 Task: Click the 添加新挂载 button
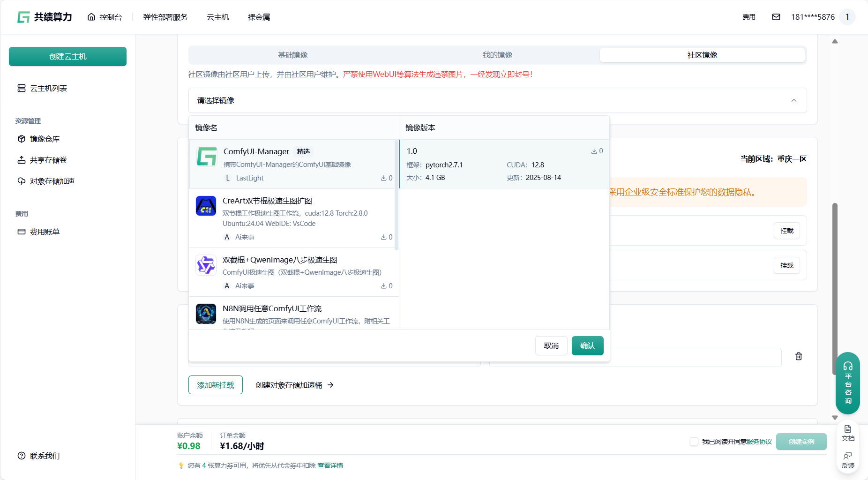pyautogui.click(x=216, y=385)
